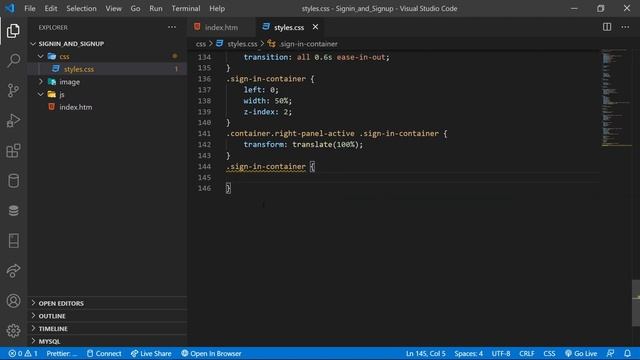The height and width of the screenshot is (360, 640).
Task: Open the Manage gear icon
Action: click(13, 331)
